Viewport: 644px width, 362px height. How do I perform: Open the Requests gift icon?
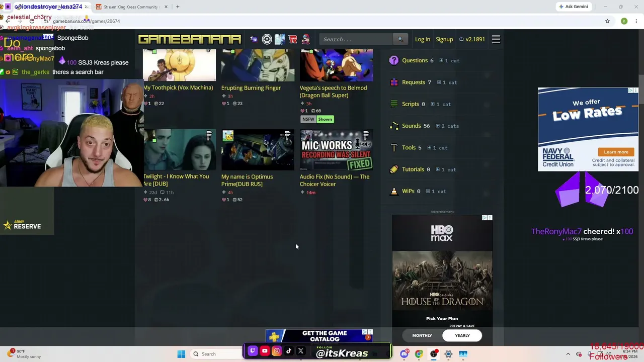tap(394, 82)
